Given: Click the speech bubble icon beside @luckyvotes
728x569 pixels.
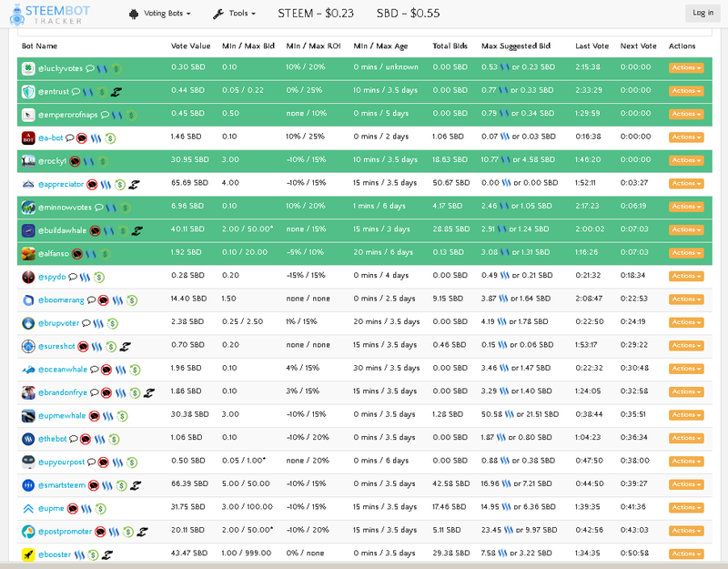Looking at the screenshot, I should coord(90,68).
